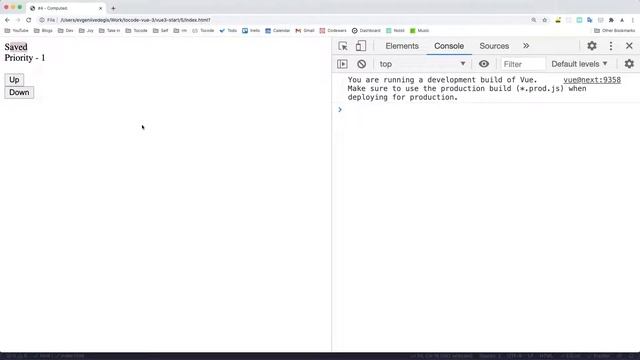Open the Gmail bookmark

click(305, 31)
